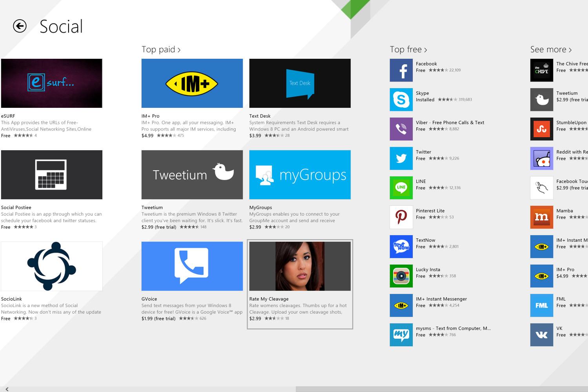Viewport: 588px width, 392px height.
Task: Open the IM+ Pro large tile
Action: (192, 83)
